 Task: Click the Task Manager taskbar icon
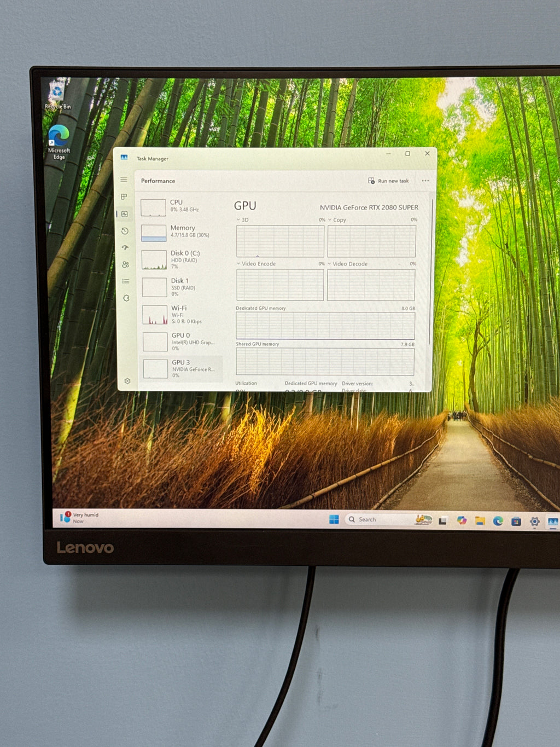tap(553, 522)
